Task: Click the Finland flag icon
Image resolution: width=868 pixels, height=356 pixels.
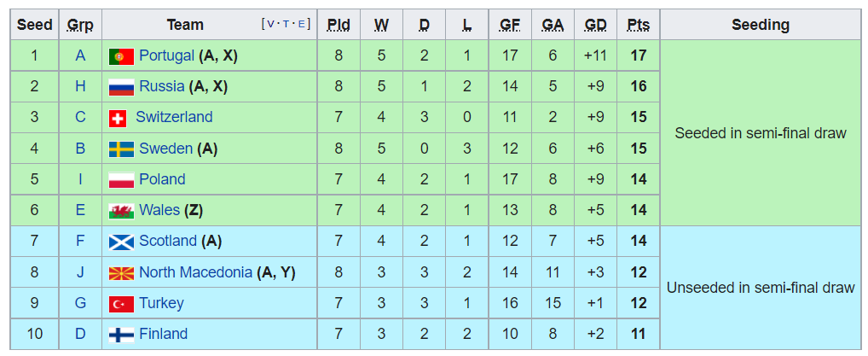Action: coord(121,335)
